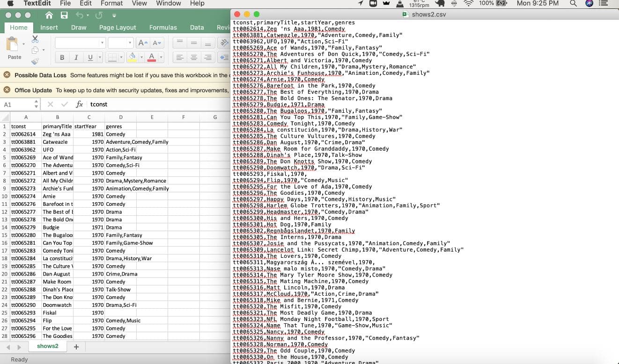The width and height of the screenshot is (619, 364).
Task: Open the Formulas ribbon tab
Action: (163, 28)
